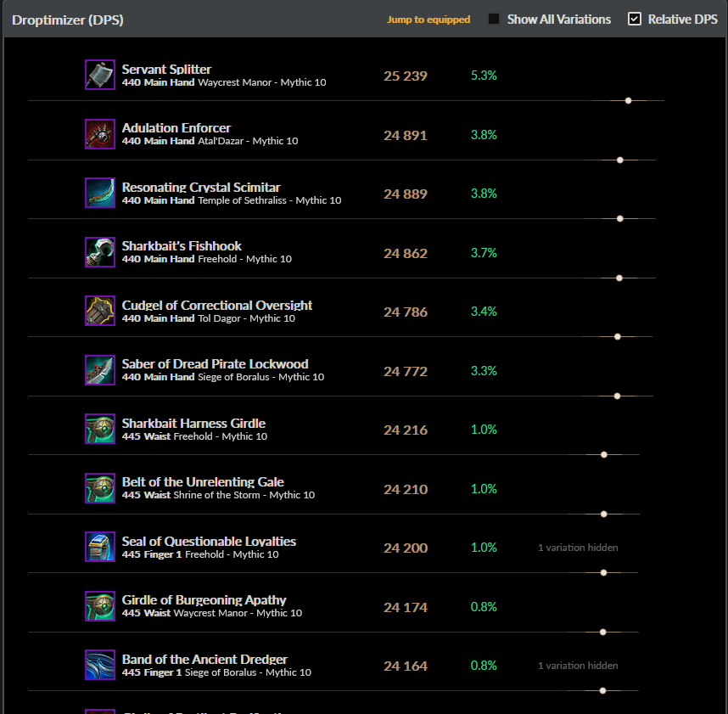
Task: Select the Resonating Crystal Scimitar icon
Action: click(x=99, y=193)
